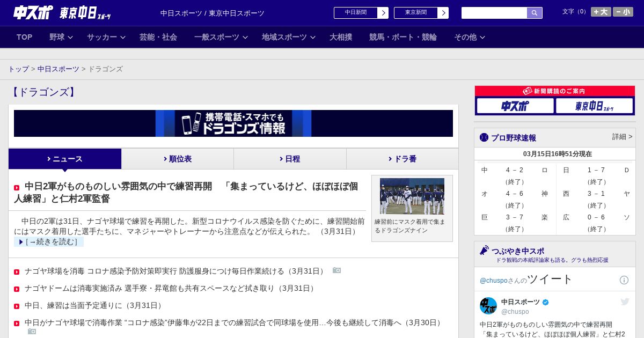Open the 携帯電話・スマホでもドラゴンズ情報 banner
Viewport: 644px width, 338px height.
233,123
